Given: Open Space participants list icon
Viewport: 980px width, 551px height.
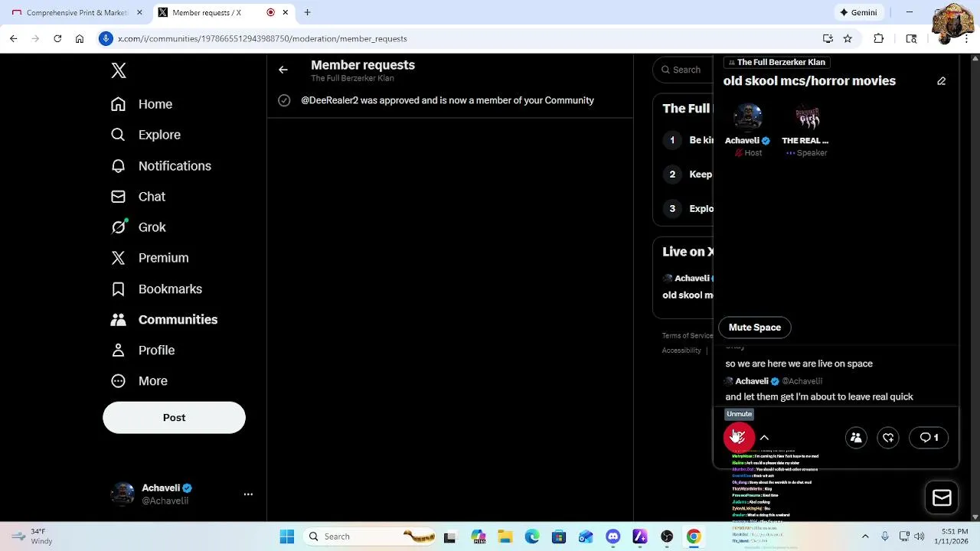Looking at the screenshot, I should click(x=856, y=438).
